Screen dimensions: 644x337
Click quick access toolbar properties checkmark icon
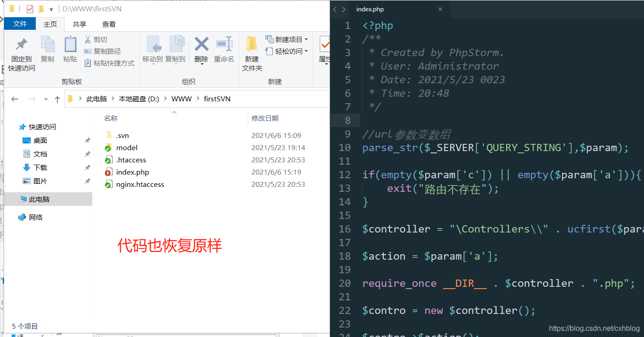pos(30,9)
